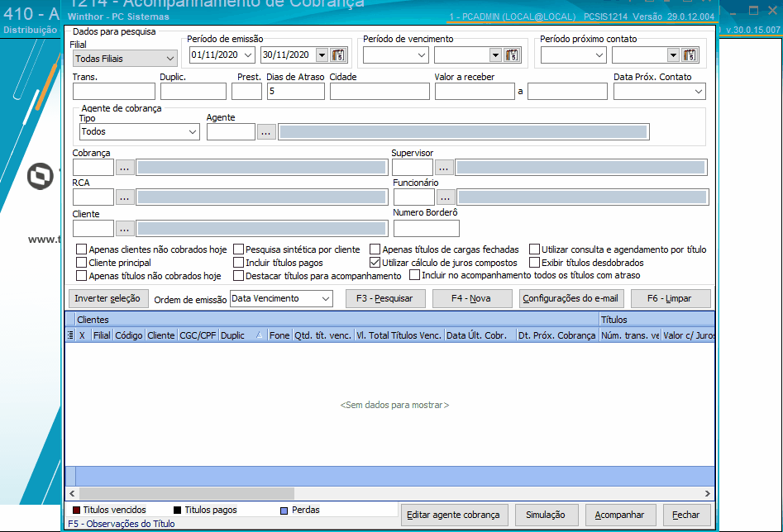This screenshot has height=532, width=783.
Task: Click Títulos pagos black swatch
Action: point(177,510)
